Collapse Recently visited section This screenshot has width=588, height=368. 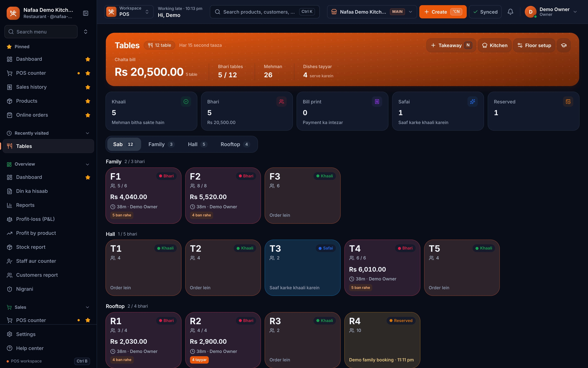pos(87,133)
